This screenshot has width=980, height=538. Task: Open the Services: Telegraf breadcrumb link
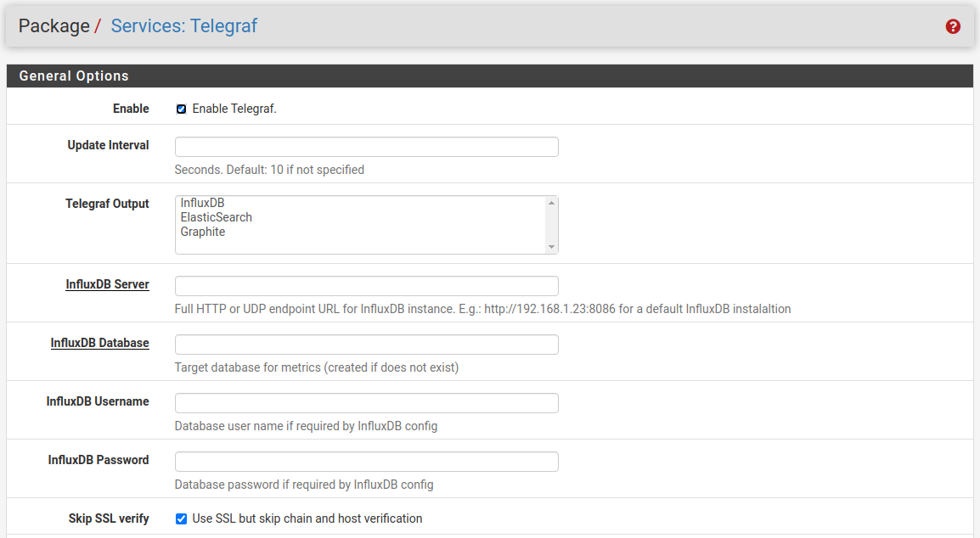click(183, 26)
